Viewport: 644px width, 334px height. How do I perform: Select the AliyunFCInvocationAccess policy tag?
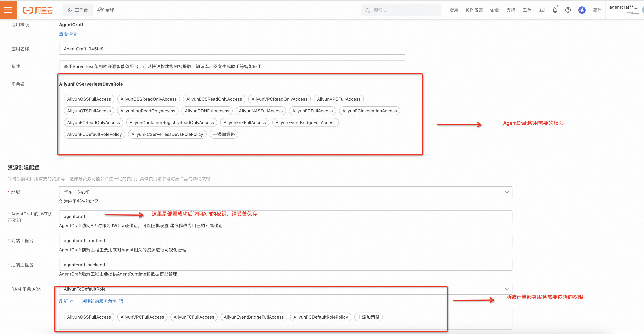coord(369,111)
